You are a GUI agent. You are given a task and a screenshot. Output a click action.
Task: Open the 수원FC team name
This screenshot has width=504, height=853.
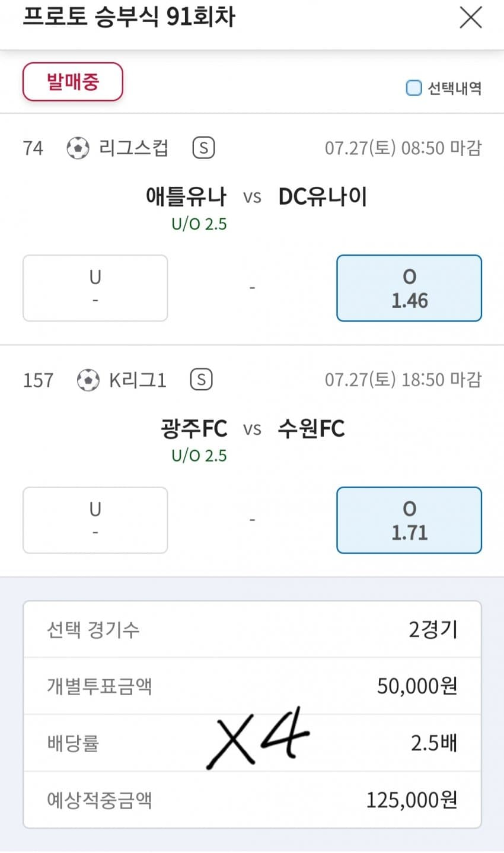[311, 428]
